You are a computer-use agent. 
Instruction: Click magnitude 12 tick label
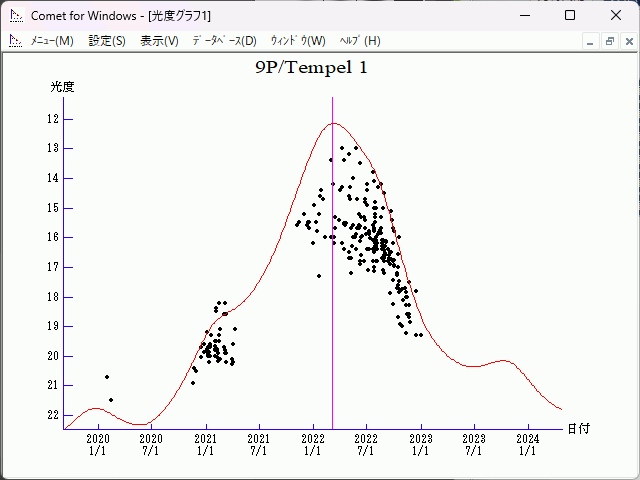coord(53,119)
